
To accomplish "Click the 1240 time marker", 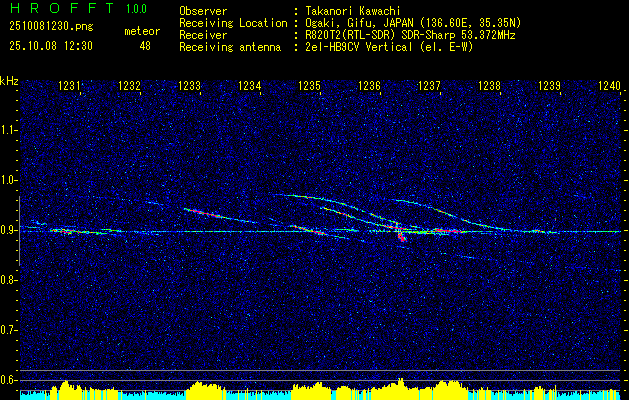I will click(609, 85).
